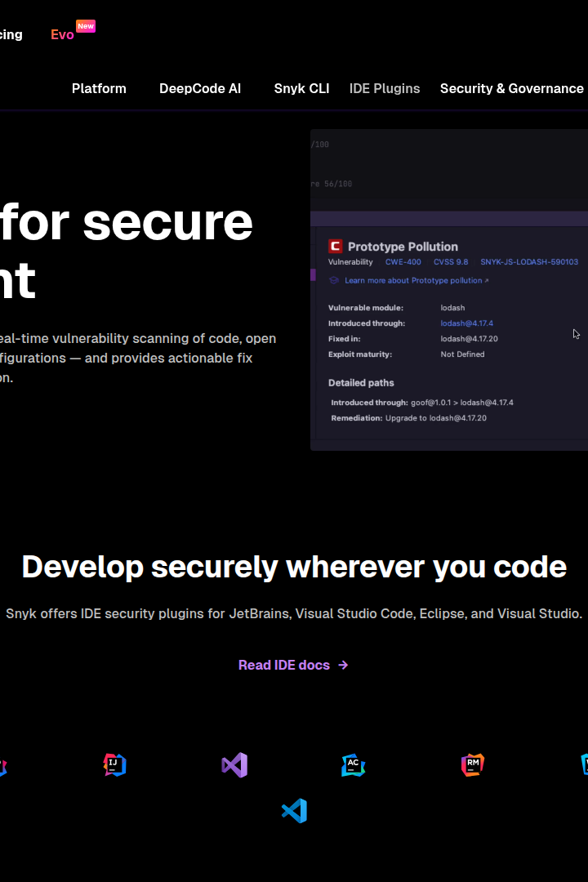Screen dimensions: 588x882
Task: Open SNYK-JS-LODASH-590103 vulnerability link
Action: 529,261
